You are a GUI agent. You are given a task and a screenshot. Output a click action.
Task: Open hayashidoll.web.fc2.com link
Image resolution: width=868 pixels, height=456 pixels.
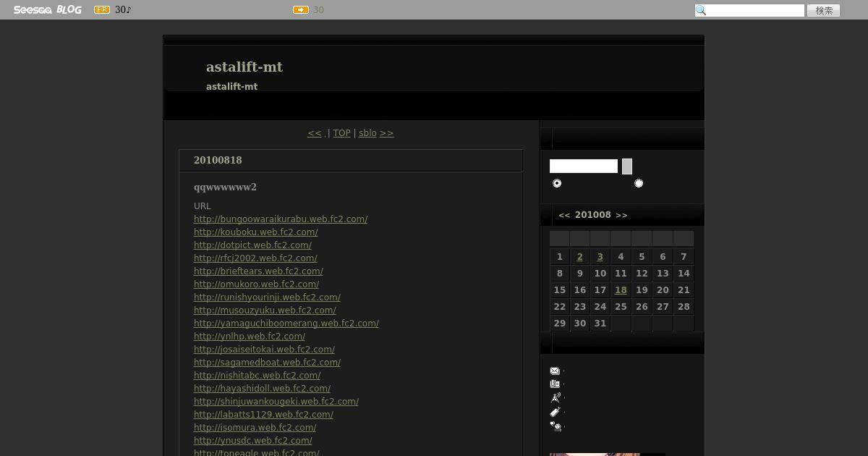(262, 389)
